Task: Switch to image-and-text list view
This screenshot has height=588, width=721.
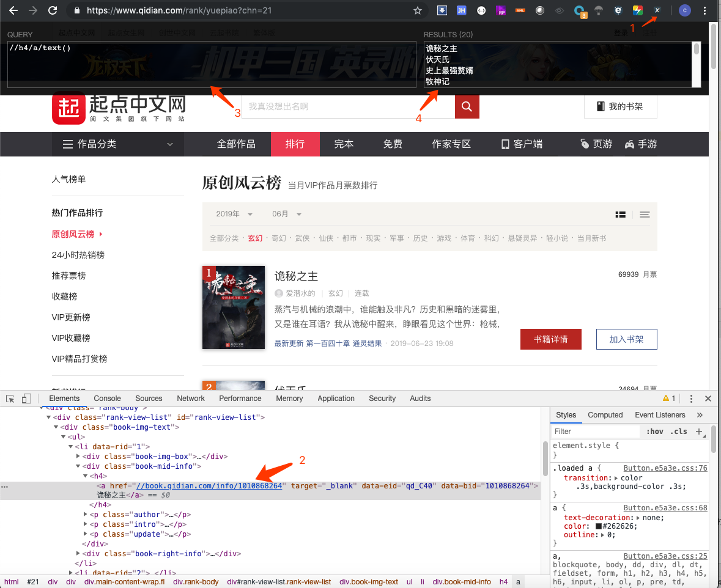Action: [x=620, y=215]
